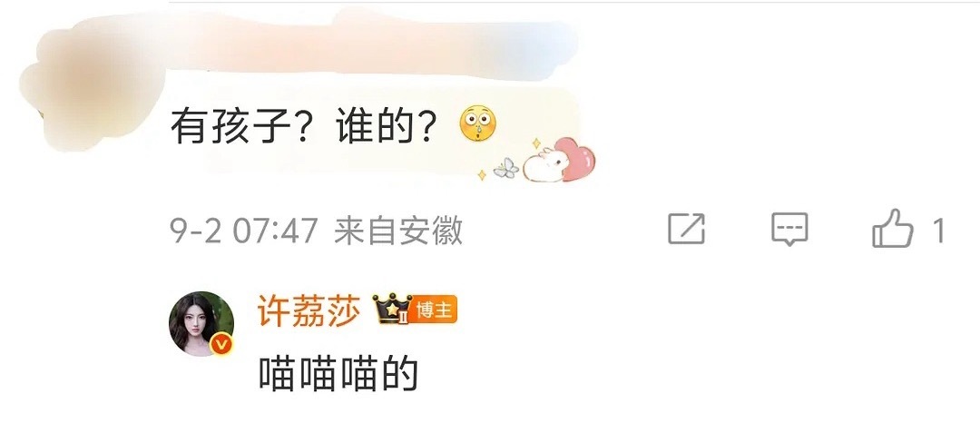Viewport: 980px width, 423px height.
Task: Open the comment reply bubble icon
Action: (789, 230)
